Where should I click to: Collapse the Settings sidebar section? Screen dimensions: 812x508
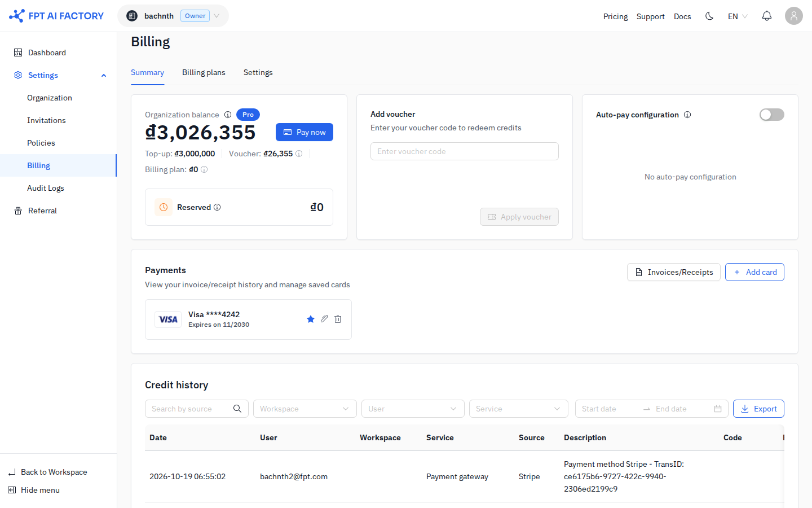point(104,76)
